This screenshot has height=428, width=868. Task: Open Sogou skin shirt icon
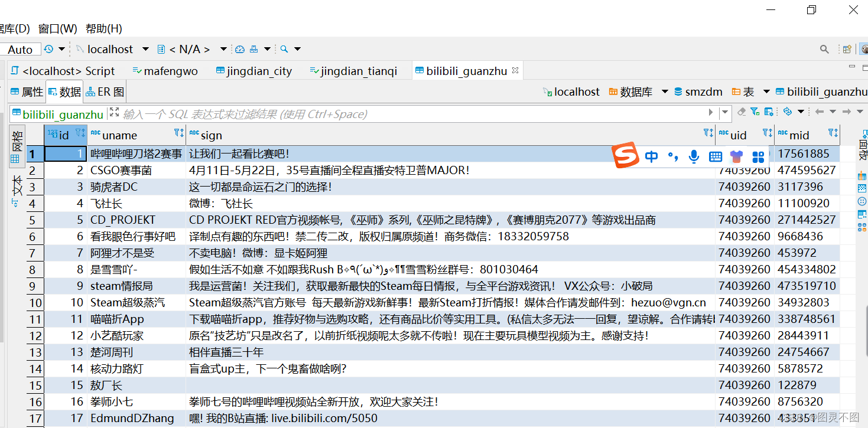(736, 156)
